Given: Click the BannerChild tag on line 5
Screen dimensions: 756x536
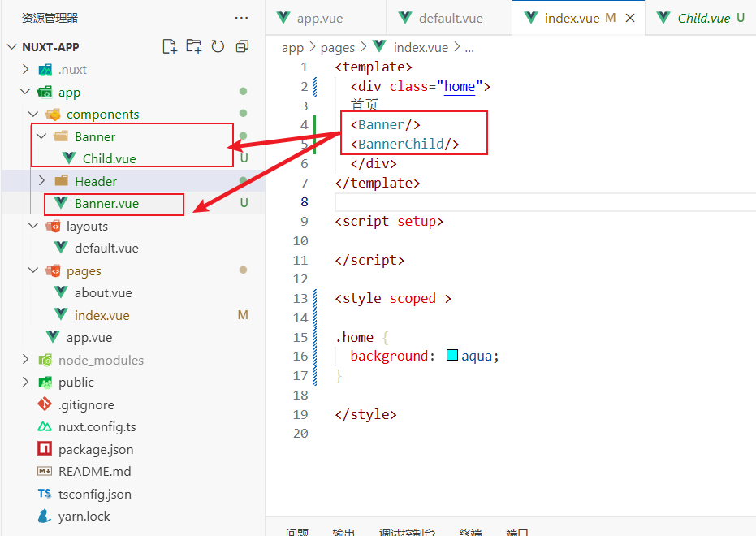Looking at the screenshot, I should (404, 144).
